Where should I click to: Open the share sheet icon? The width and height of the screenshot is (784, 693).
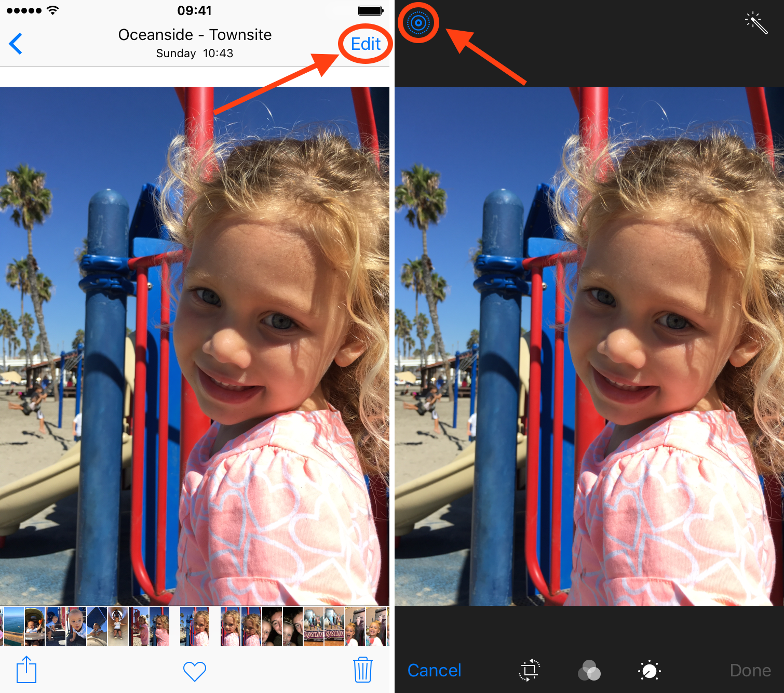(x=26, y=669)
